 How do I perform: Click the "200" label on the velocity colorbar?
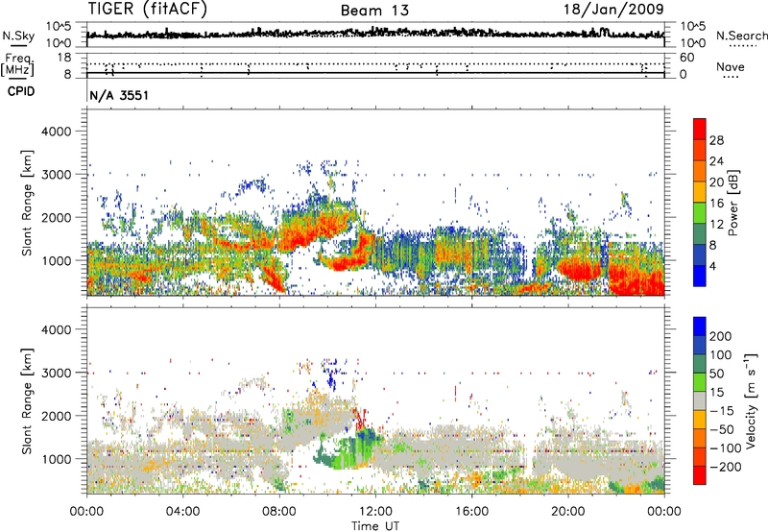click(721, 336)
